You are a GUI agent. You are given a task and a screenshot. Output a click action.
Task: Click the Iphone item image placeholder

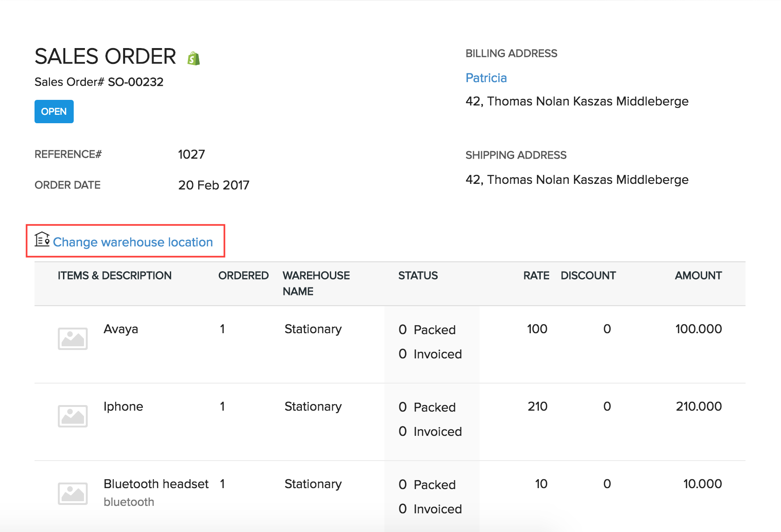(73, 416)
